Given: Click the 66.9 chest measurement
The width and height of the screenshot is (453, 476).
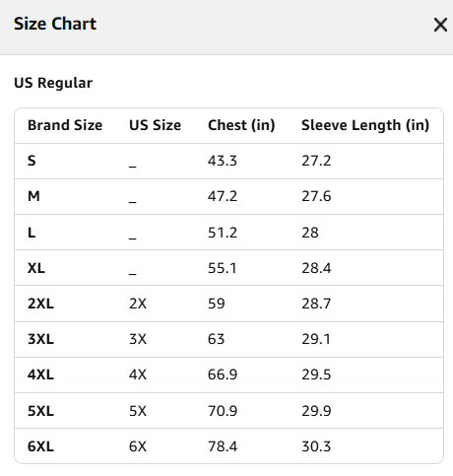Looking at the screenshot, I should pos(223,374).
